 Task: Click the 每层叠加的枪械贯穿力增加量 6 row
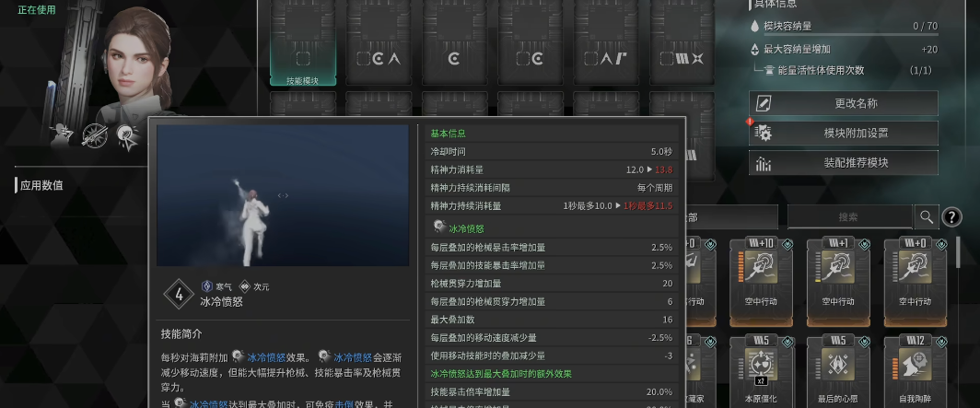tap(552, 302)
